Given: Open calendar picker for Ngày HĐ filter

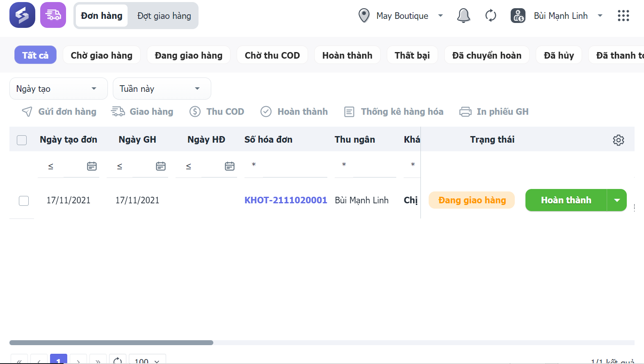Looking at the screenshot, I should point(230,166).
